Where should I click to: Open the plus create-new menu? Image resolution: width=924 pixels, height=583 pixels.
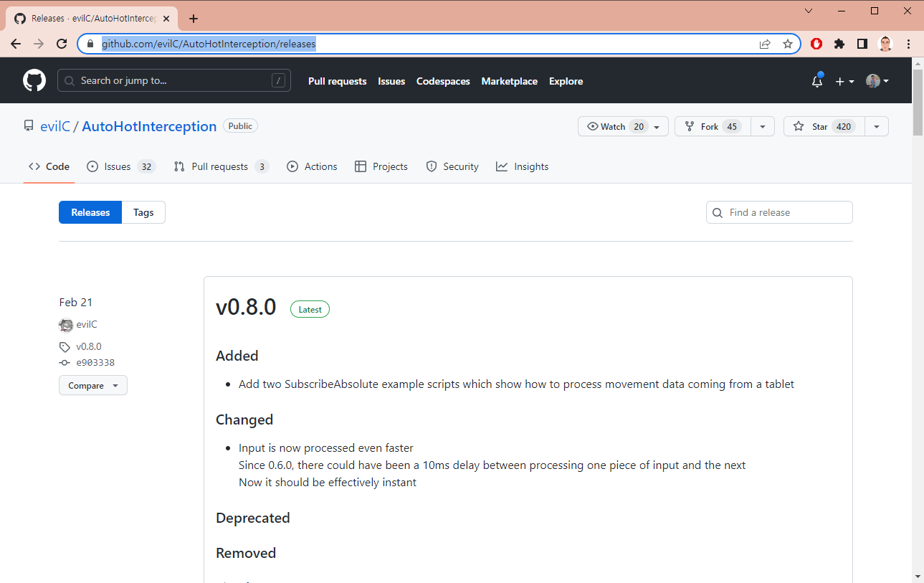(844, 81)
